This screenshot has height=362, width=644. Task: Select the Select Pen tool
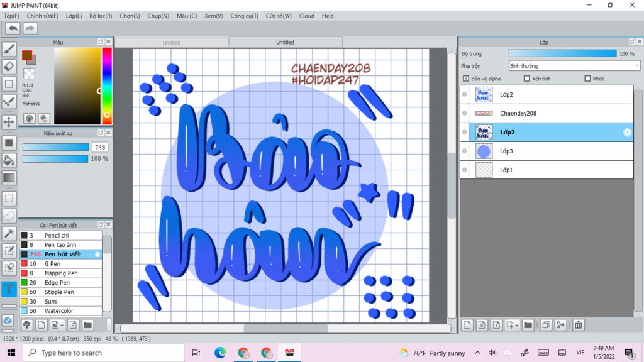9,251
